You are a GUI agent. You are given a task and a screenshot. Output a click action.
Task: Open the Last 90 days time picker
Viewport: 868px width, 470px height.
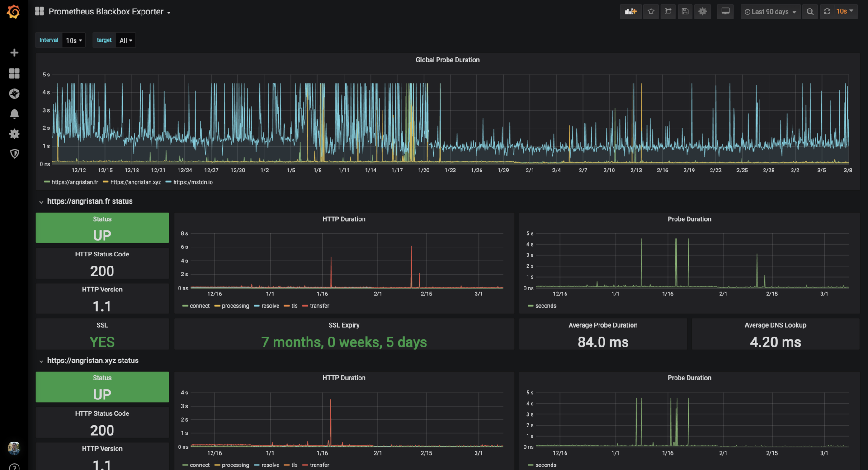pyautogui.click(x=770, y=11)
